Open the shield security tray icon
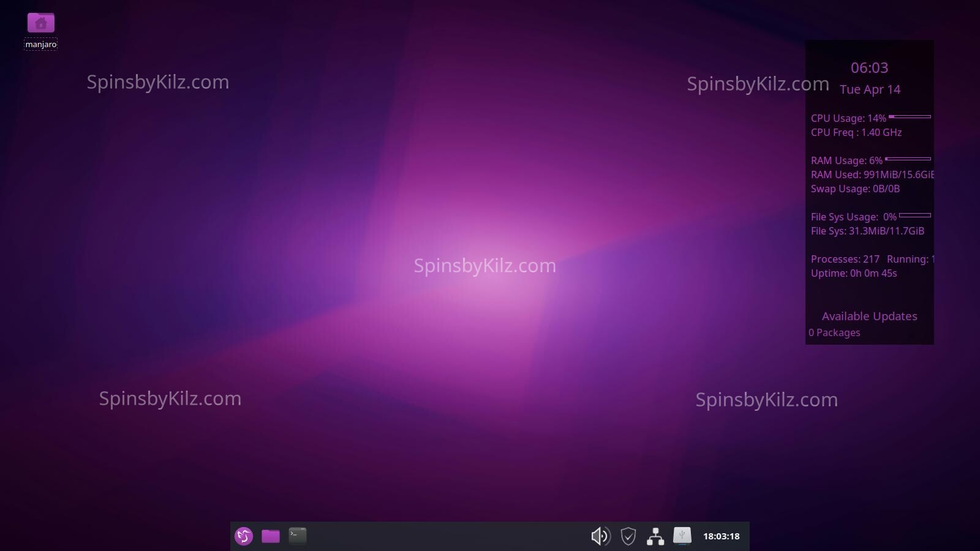Viewport: 980px width, 551px height. [628, 536]
